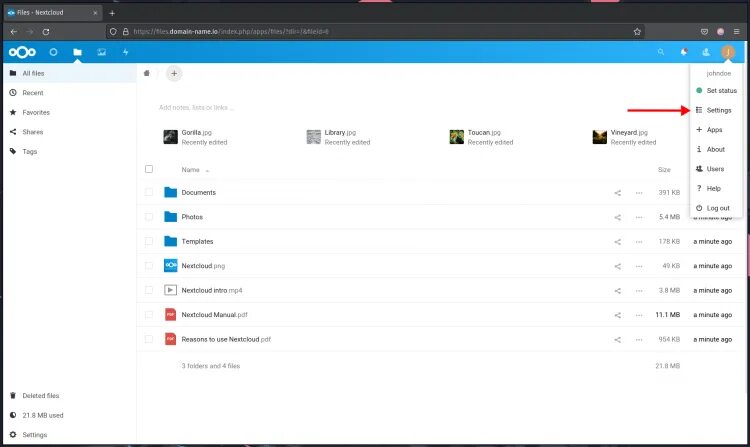The width and height of the screenshot is (750, 447).
Task: Bookmark page with star icon
Action: click(x=637, y=32)
